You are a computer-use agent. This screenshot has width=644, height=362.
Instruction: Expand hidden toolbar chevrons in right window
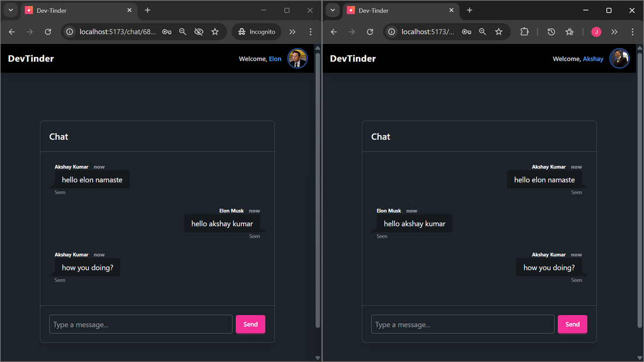[614, 32]
